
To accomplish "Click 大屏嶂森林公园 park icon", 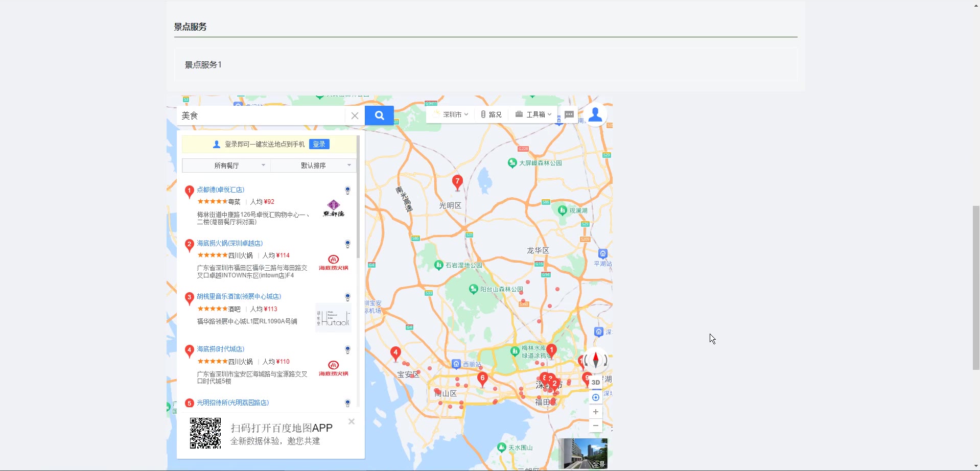I will pyautogui.click(x=512, y=163).
